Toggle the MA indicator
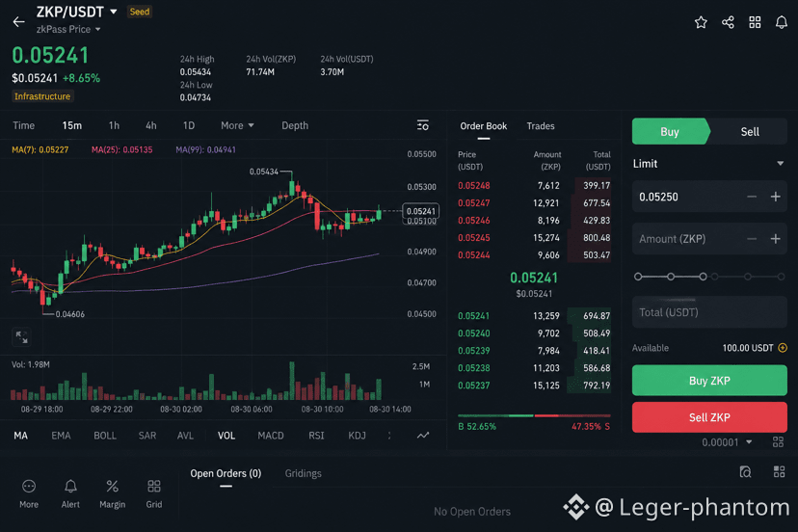 (21, 436)
